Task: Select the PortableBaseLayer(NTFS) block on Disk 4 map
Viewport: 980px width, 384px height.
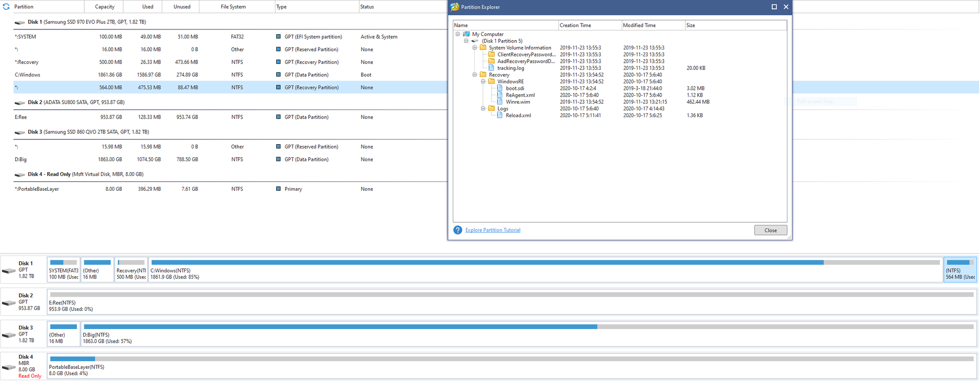Action: point(512,366)
